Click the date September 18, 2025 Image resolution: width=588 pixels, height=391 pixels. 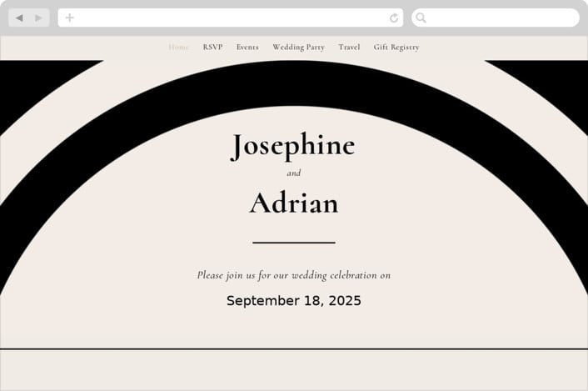click(x=294, y=301)
